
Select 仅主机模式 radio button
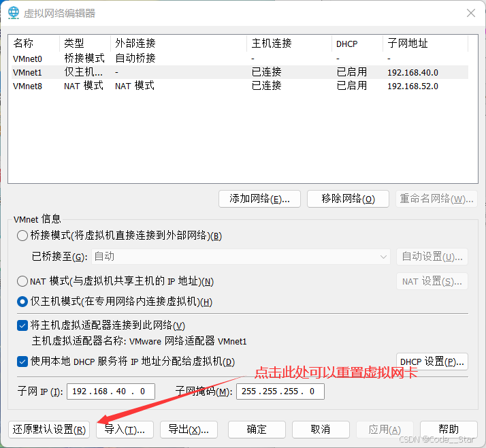click(x=22, y=302)
